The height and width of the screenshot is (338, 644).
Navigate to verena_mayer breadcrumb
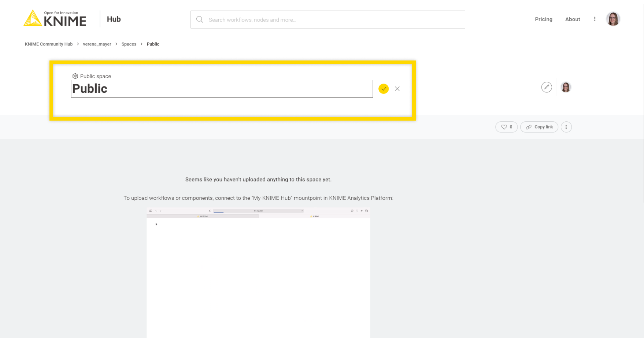(97, 44)
